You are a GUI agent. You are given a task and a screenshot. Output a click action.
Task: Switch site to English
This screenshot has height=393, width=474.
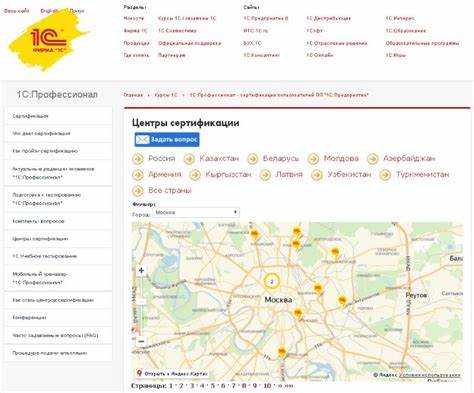pos(49,11)
